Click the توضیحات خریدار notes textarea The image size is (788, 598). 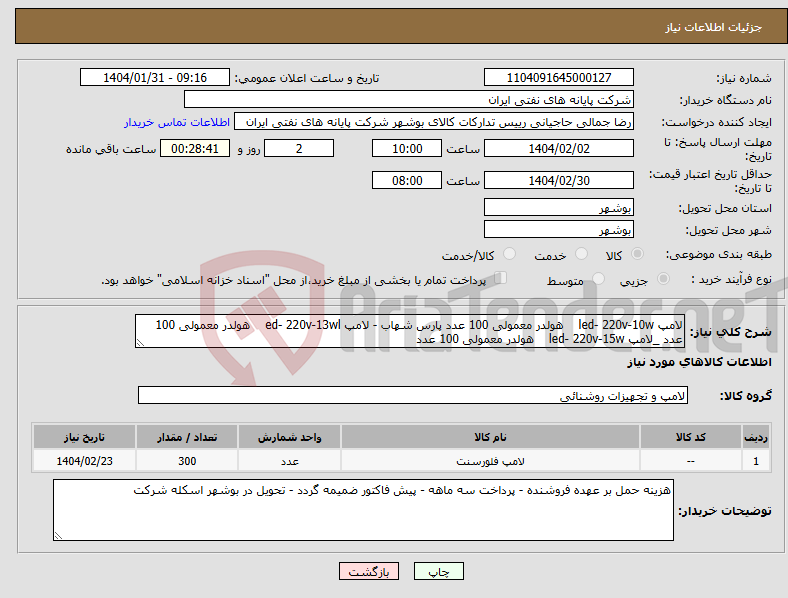click(x=363, y=510)
